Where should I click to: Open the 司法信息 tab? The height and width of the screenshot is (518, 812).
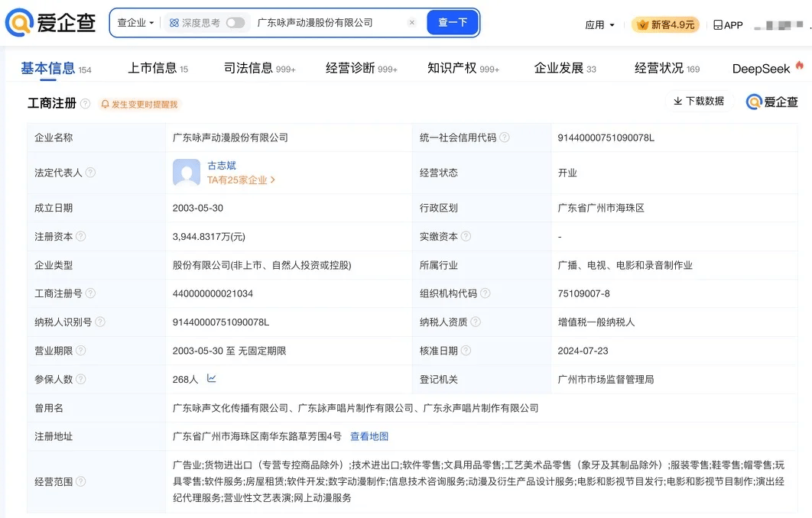(259, 68)
